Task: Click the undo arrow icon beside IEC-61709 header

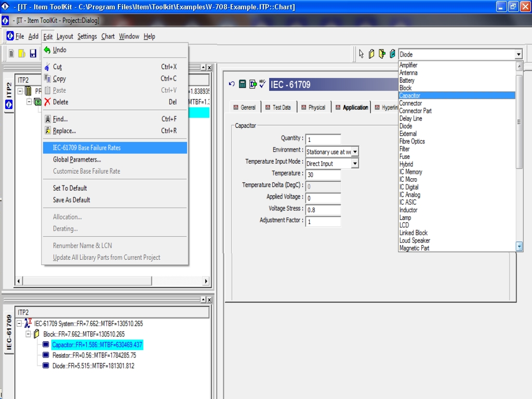Action: coord(232,84)
